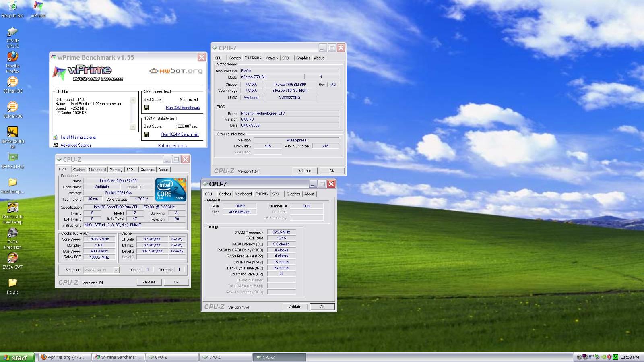This screenshot has height=362, width=644.
Task: Click OK in EVGA motherboard CPU-Z window
Action: [x=332, y=171]
